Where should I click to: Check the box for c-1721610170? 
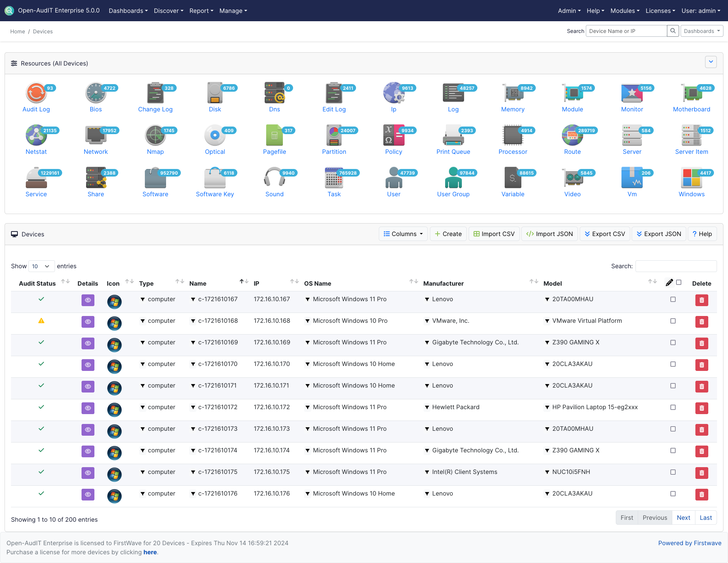click(673, 364)
